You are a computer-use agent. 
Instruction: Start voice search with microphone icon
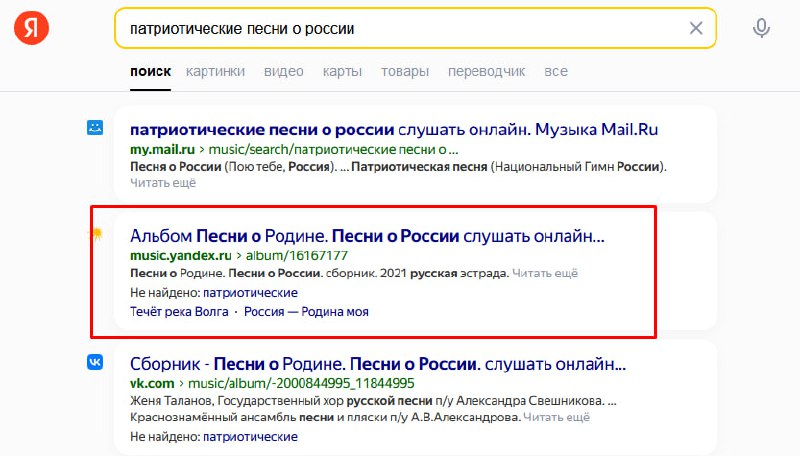761,28
